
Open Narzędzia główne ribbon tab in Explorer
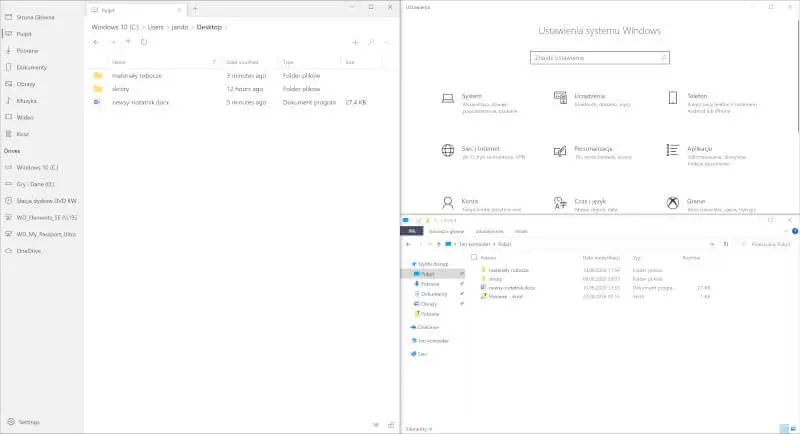click(x=446, y=232)
